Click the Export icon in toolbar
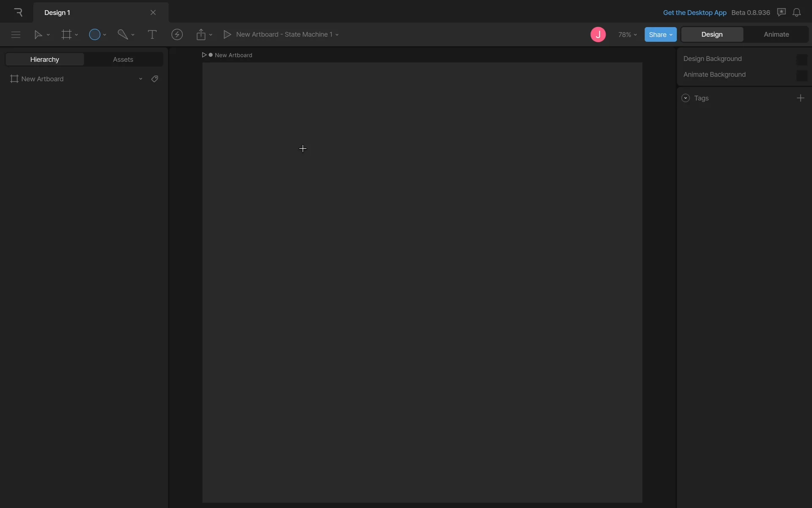 (x=201, y=35)
